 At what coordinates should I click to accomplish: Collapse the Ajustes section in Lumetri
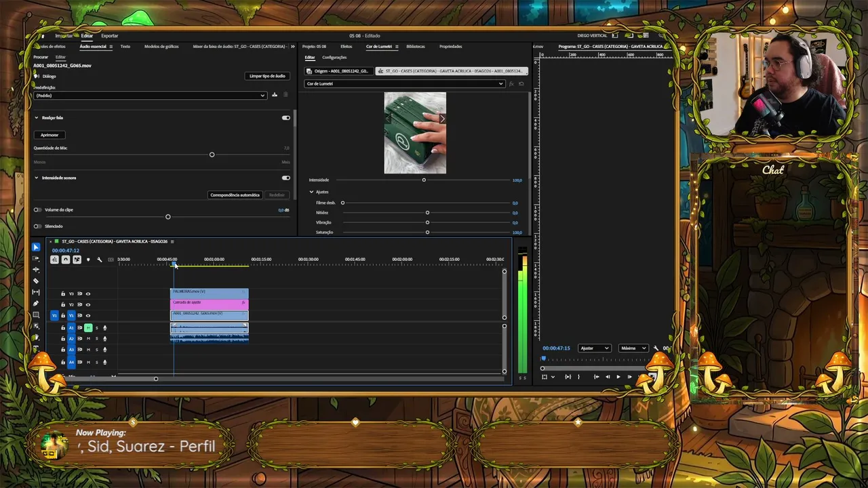[x=311, y=192]
